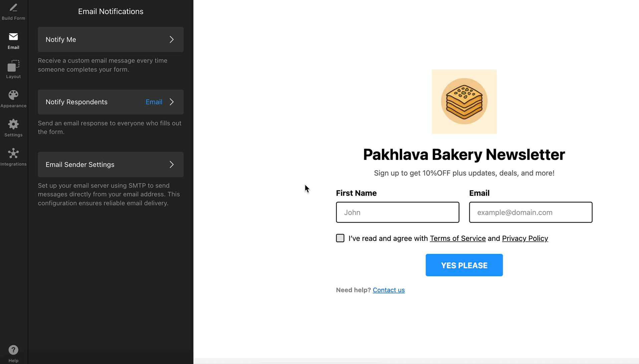Expand the Notify Me chevron arrow

coord(172,39)
